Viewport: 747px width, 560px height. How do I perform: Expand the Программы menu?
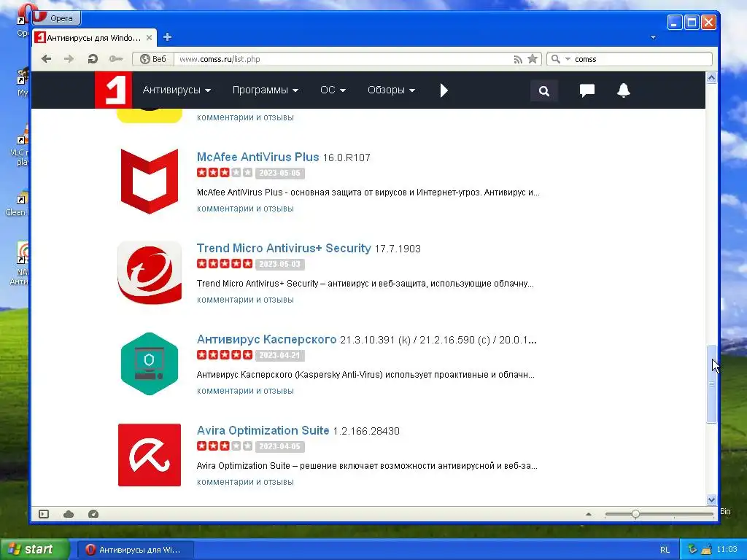(x=266, y=90)
